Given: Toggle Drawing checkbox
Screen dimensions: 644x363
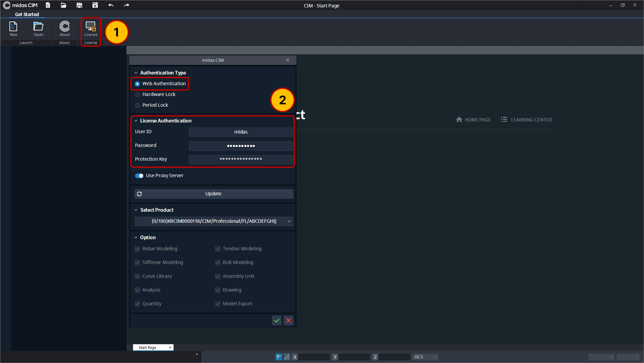Looking at the screenshot, I should tap(218, 290).
